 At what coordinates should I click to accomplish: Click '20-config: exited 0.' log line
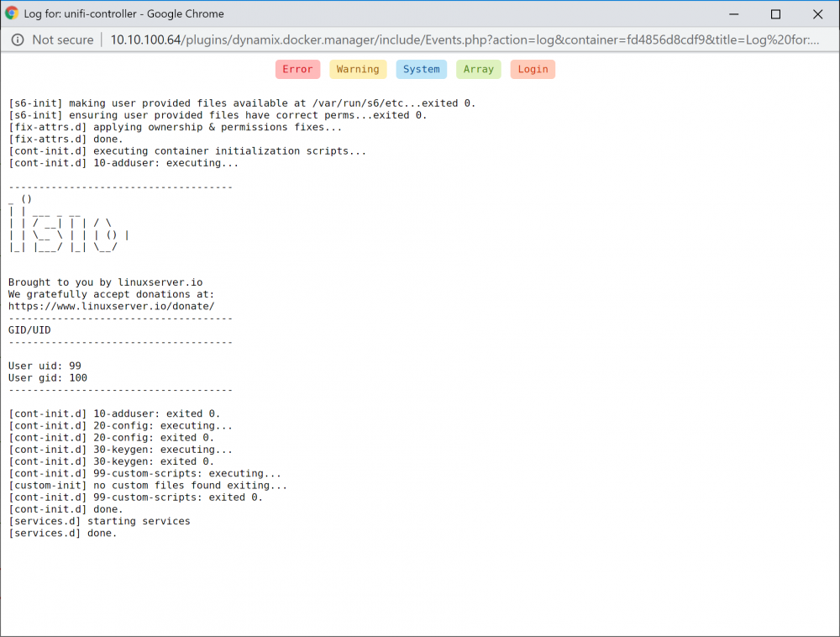click(111, 438)
